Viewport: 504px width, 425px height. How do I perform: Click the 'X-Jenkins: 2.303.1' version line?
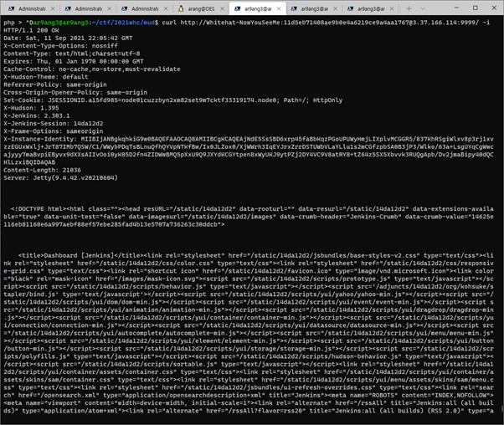coord(37,115)
